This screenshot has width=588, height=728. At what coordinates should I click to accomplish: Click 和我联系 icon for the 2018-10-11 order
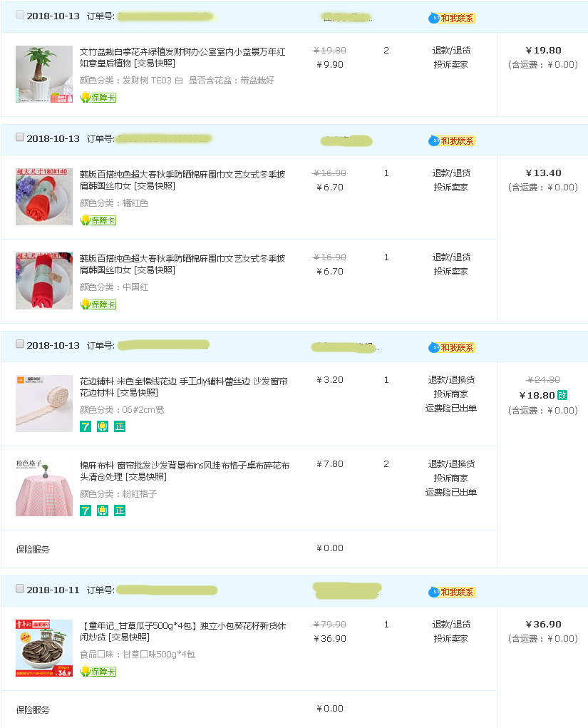451,592
